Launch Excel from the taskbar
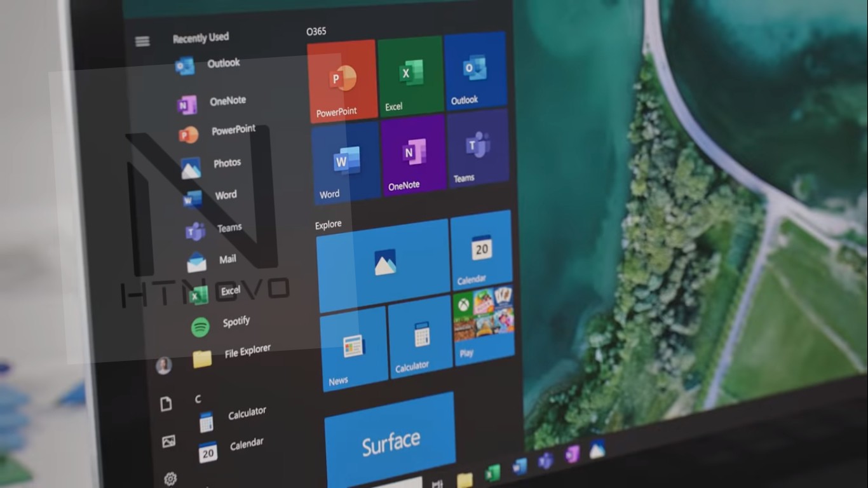Screen dimensions: 868x488 tap(492, 473)
